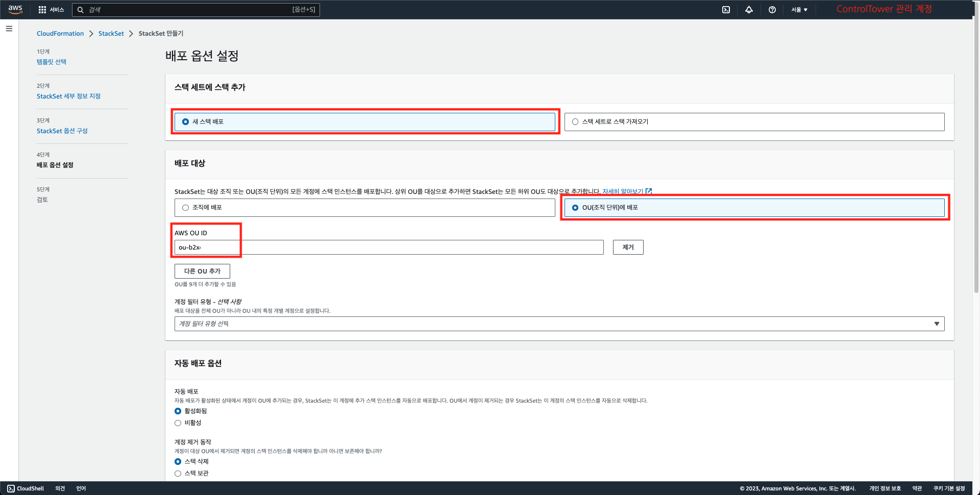Launch CloudShell from top bar icon

726,10
